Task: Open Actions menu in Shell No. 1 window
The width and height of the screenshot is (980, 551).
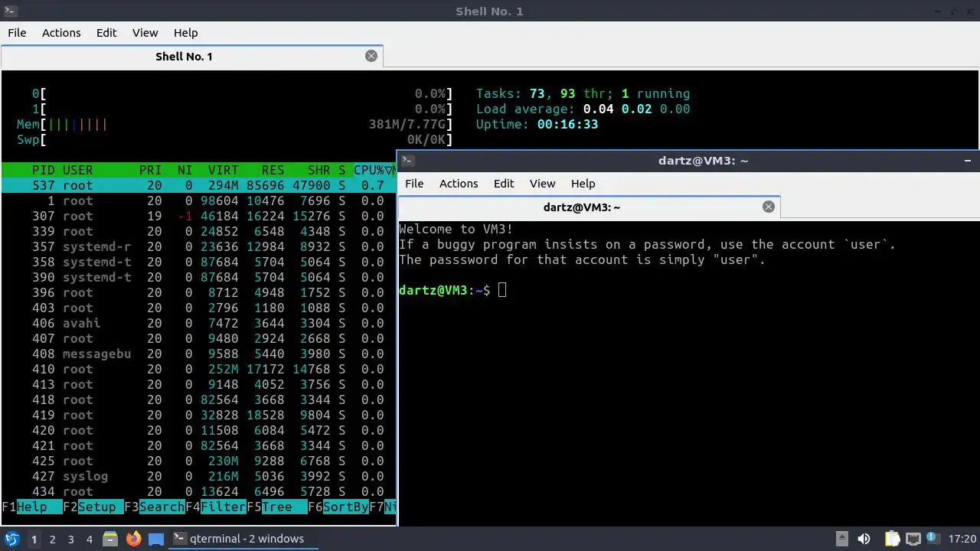Action: point(61,33)
